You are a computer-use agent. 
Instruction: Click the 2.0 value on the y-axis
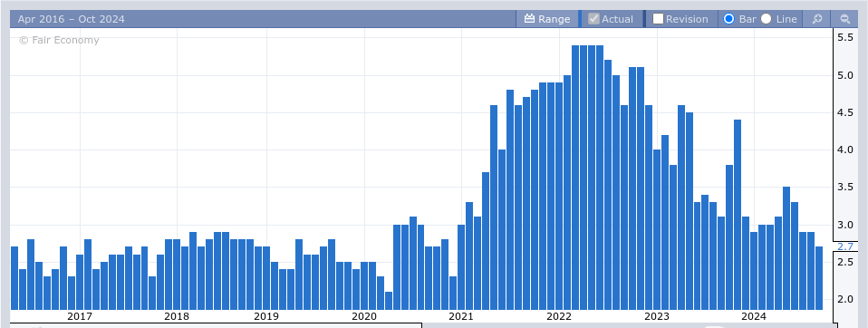[x=844, y=300]
